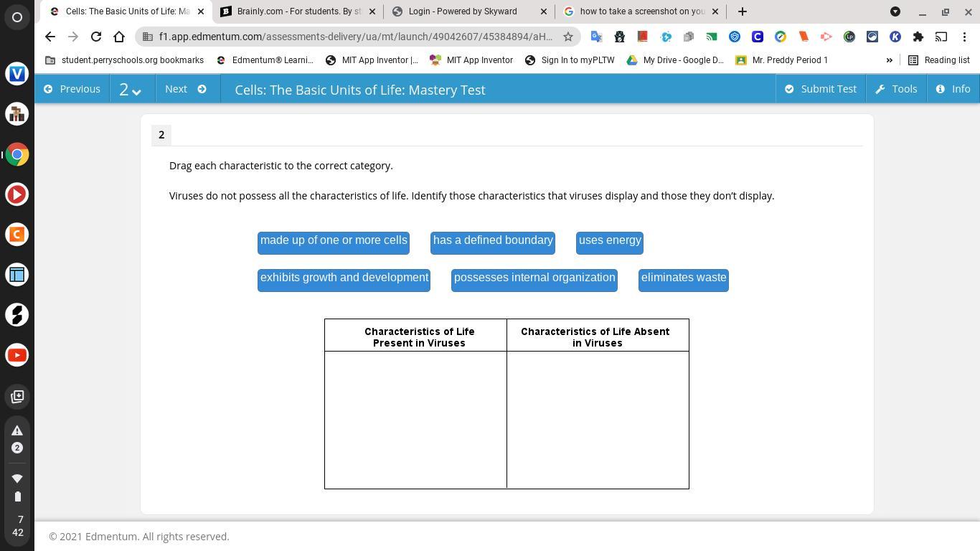The height and width of the screenshot is (551, 980).
Task: Open YouTube from the shelf
Action: click(x=17, y=355)
